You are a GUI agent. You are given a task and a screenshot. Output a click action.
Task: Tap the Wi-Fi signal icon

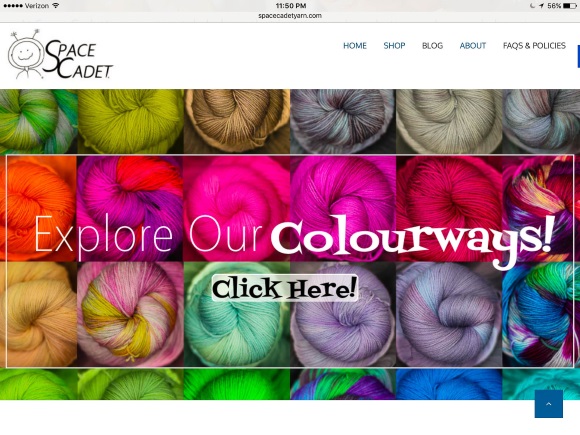[x=55, y=6]
